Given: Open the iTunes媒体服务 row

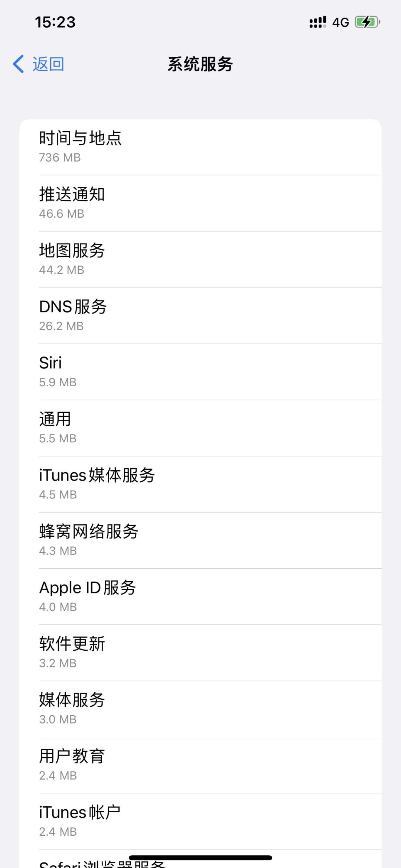Looking at the screenshot, I should point(200,484).
